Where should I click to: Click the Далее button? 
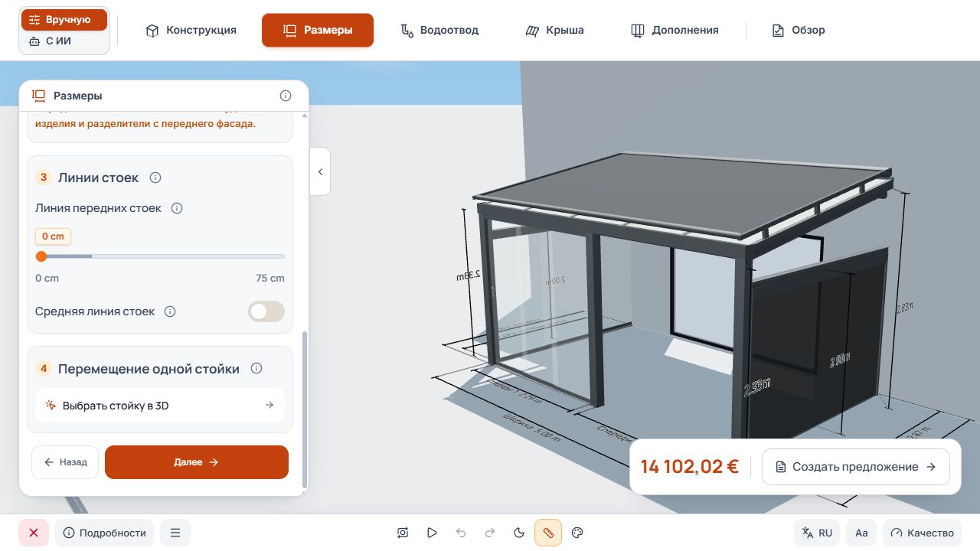pyautogui.click(x=197, y=462)
